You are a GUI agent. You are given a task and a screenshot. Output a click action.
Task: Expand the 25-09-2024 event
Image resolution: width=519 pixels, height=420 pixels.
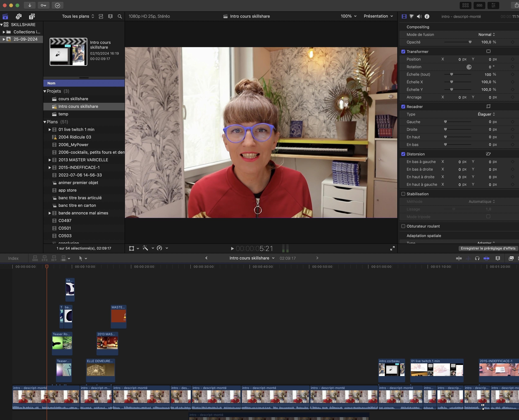coord(4,39)
